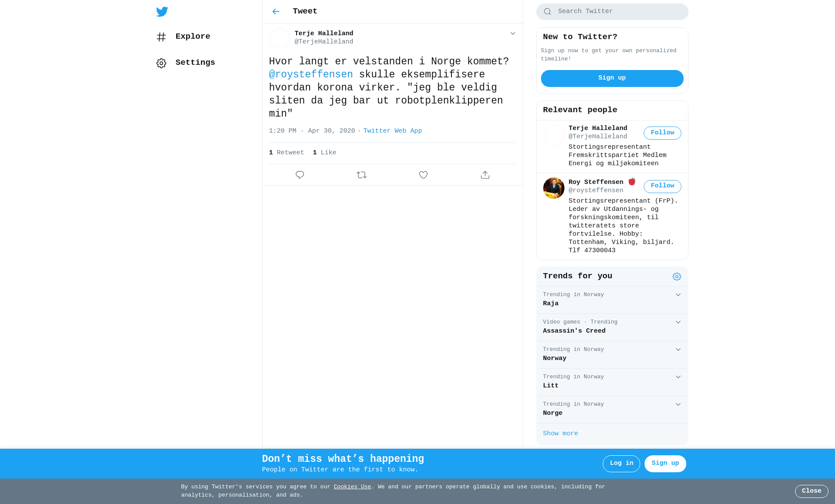Focus the Search Twitter field
This screenshot has width=835, height=504.
(x=612, y=12)
